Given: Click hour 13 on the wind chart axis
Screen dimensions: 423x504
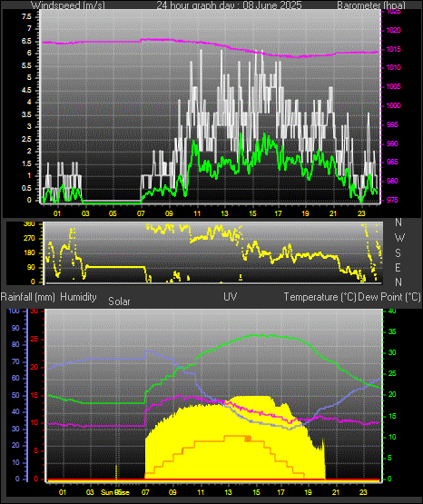Looking at the screenshot, I should (x=224, y=213).
